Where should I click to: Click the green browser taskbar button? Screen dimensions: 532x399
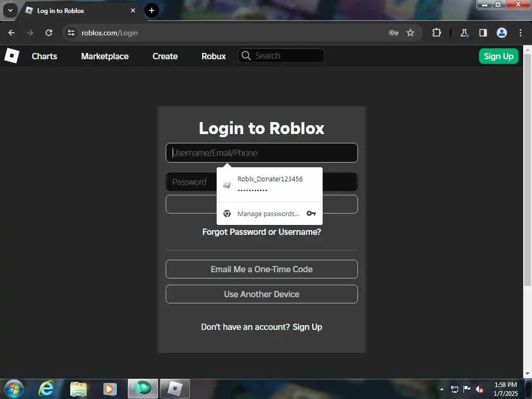(x=143, y=389)
